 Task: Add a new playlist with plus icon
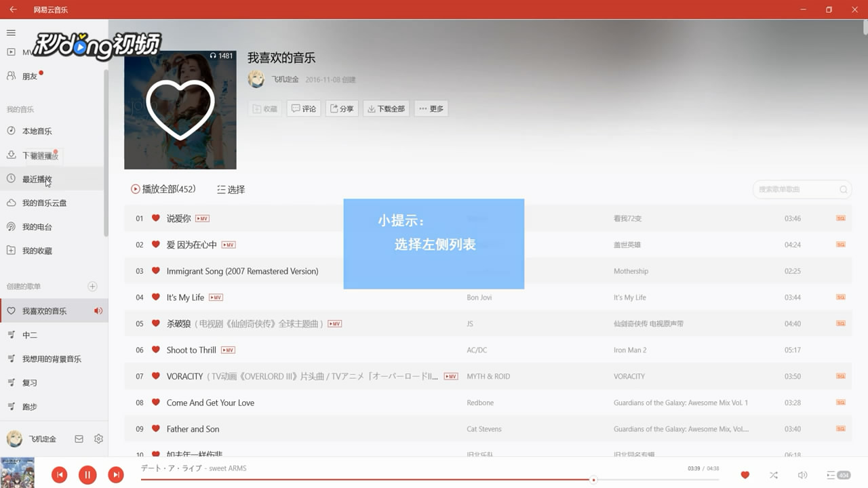click(93, 286)
